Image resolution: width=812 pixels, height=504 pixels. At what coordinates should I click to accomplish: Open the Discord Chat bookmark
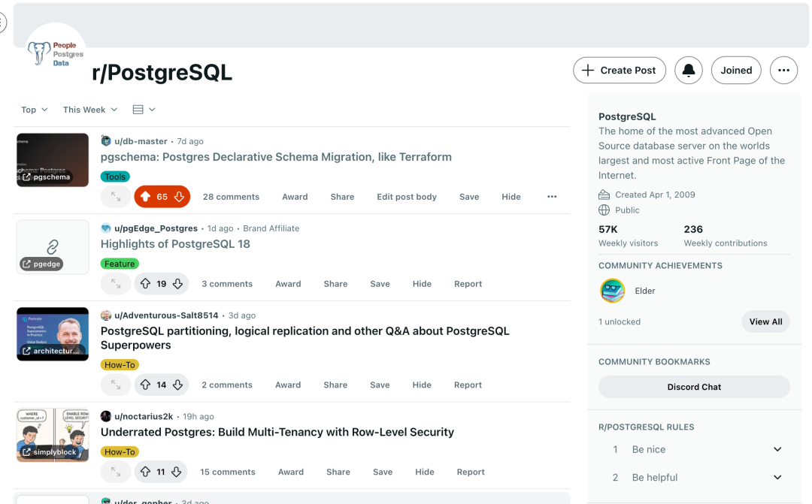(x=694, y=387)
